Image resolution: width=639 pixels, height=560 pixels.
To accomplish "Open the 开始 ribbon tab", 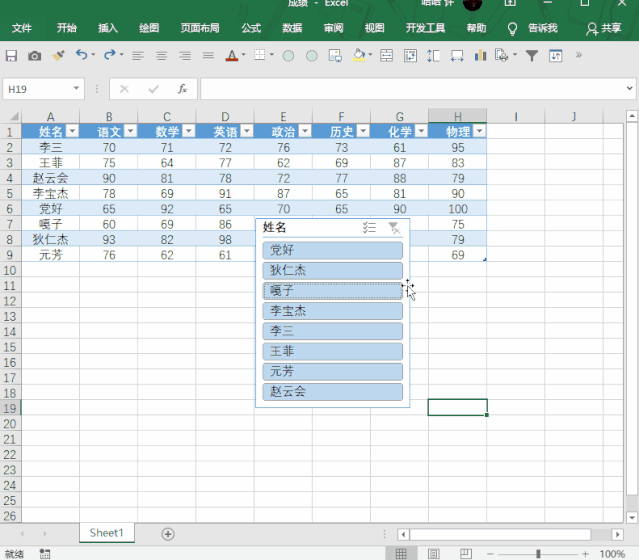I will (66, 28).
